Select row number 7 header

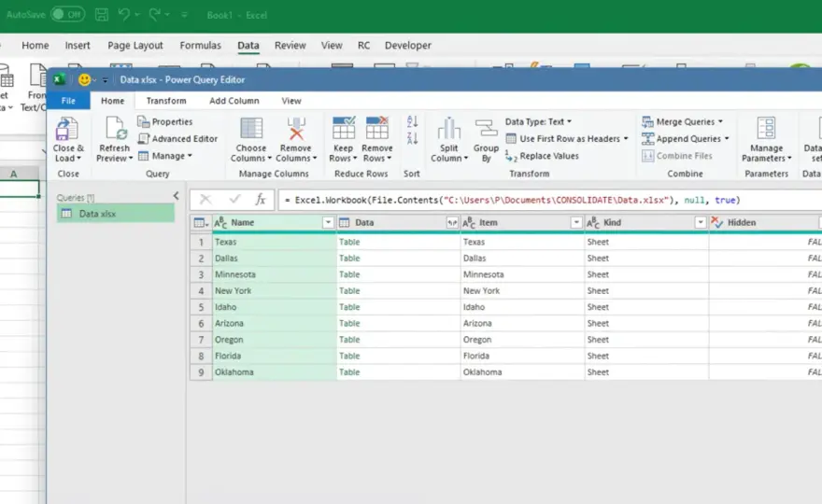pos(201,340)
